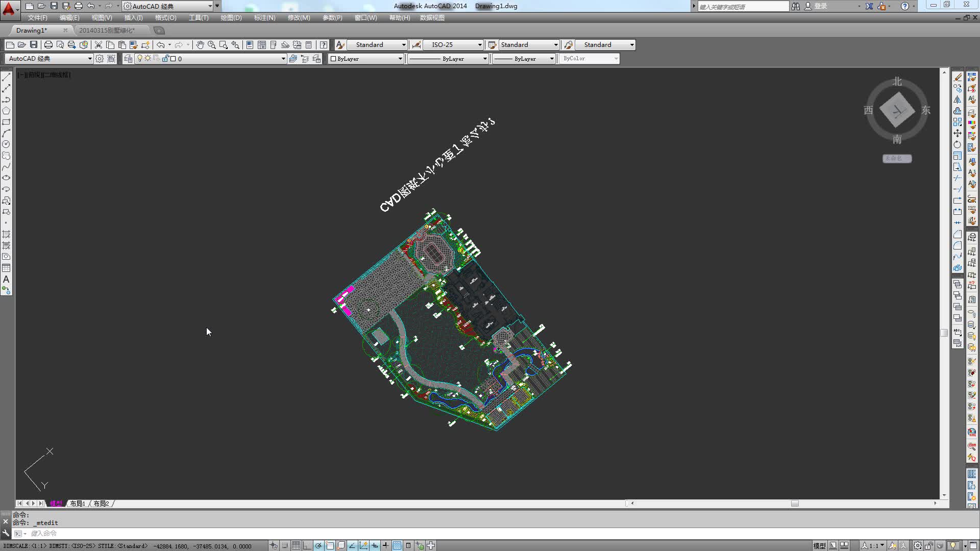Expand the ISO-25 dimension style dropdown
The width and height of the screenshot is (980, 551).
coord(479,45)
